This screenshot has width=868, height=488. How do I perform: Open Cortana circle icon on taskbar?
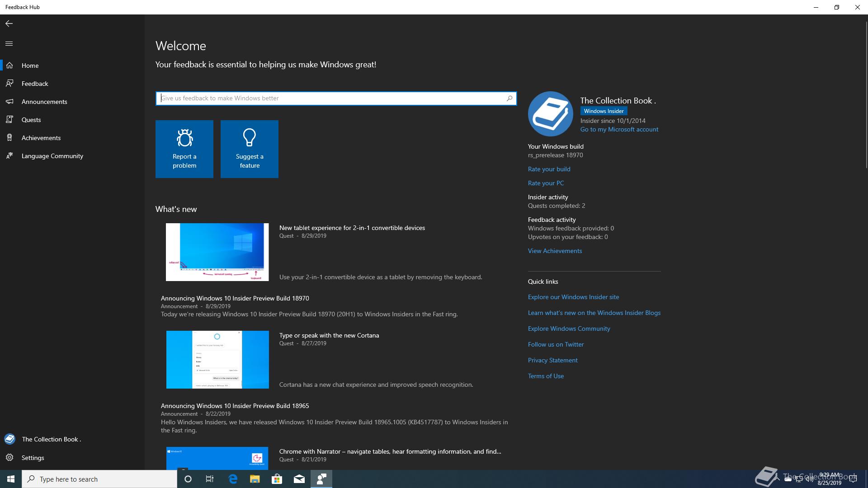(188, 479)
